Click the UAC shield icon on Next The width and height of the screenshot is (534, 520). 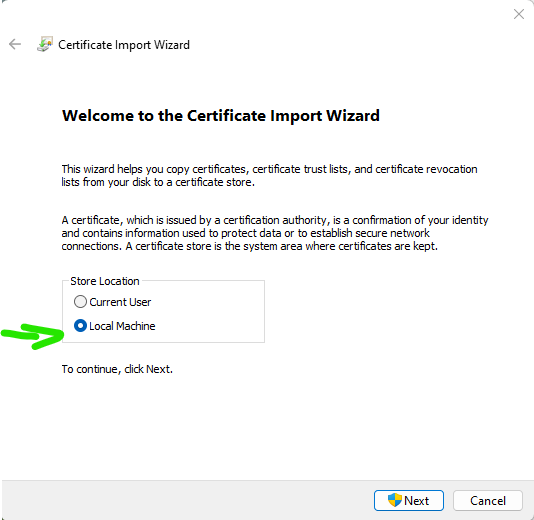[x=395, y=500]
